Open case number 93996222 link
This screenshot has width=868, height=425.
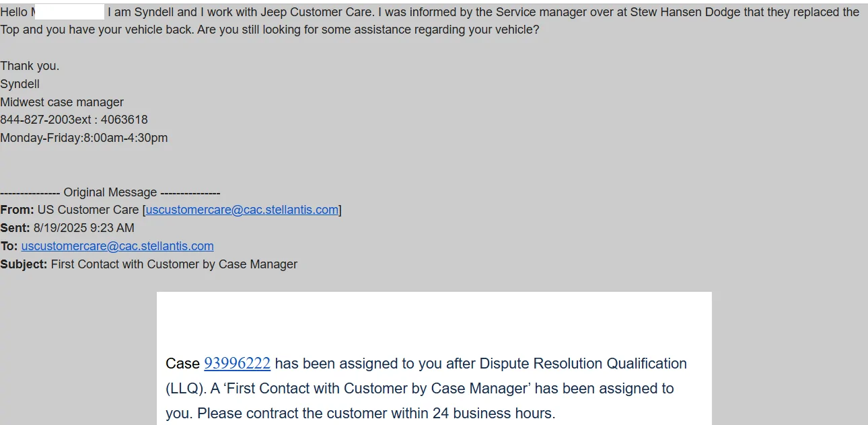point(237,363)
